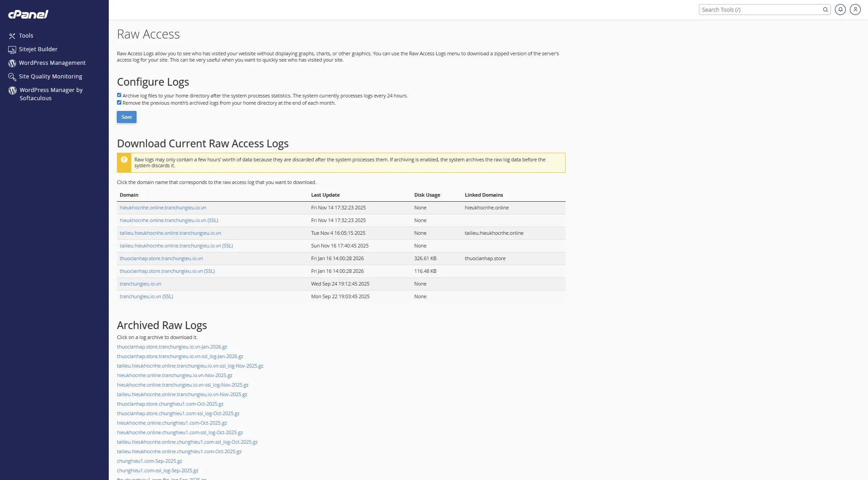Click linked domain hieukhocnhe.online
This screenshot has width=868, height=480.
(487, 208)
